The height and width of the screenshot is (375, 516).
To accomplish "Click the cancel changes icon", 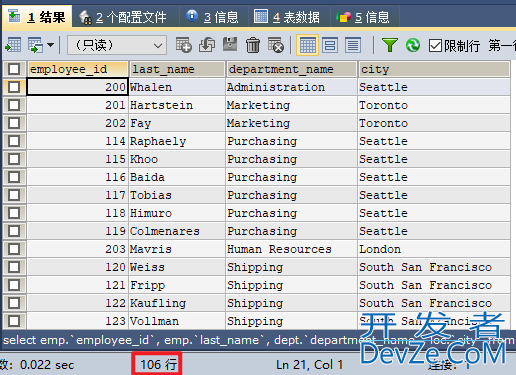I will (276, 45).
